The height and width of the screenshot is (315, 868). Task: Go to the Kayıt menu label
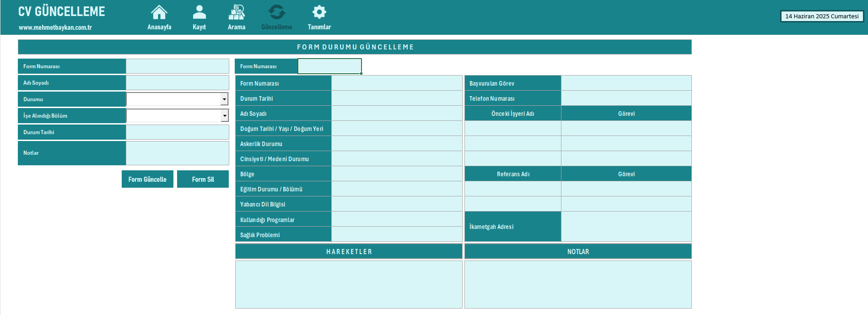[199, 27]
